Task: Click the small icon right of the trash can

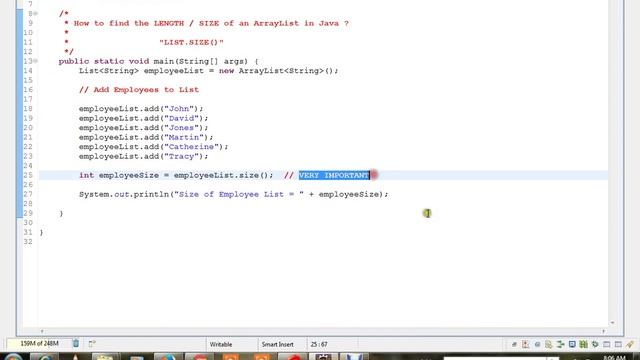Action: pyautogui.click(x=92, y=344)
